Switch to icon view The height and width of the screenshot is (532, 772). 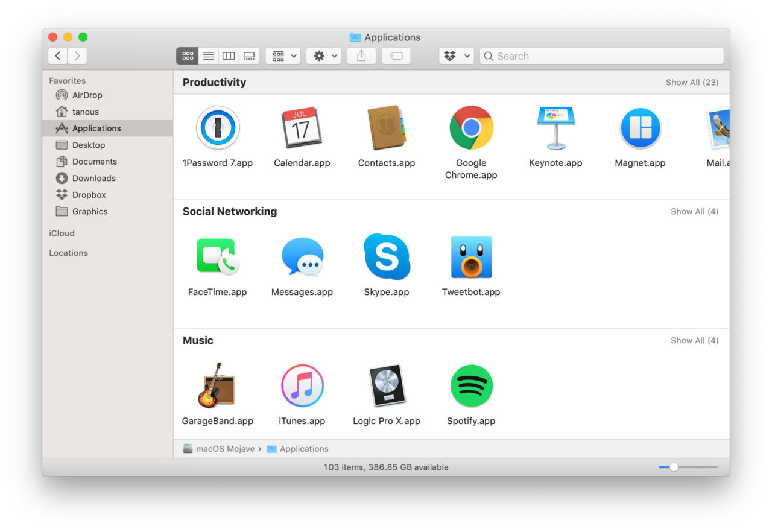coord(187,56)
